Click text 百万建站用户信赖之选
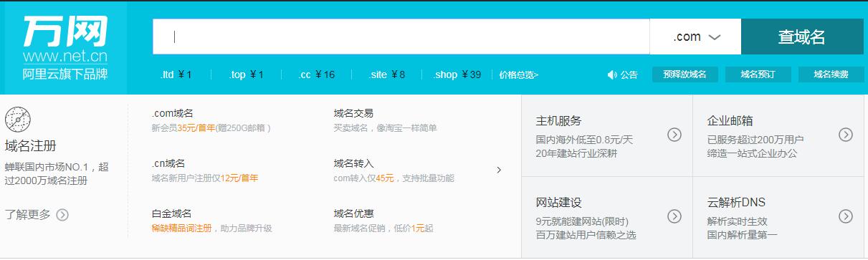Screen dimensions: 868x260 coord(586,235)
